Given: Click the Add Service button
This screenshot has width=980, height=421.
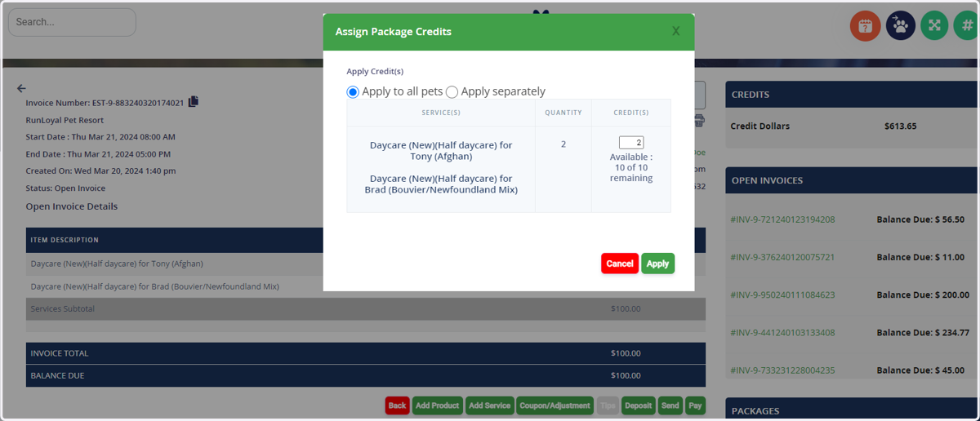Looking at the screenshot, I should pos(489,405).
